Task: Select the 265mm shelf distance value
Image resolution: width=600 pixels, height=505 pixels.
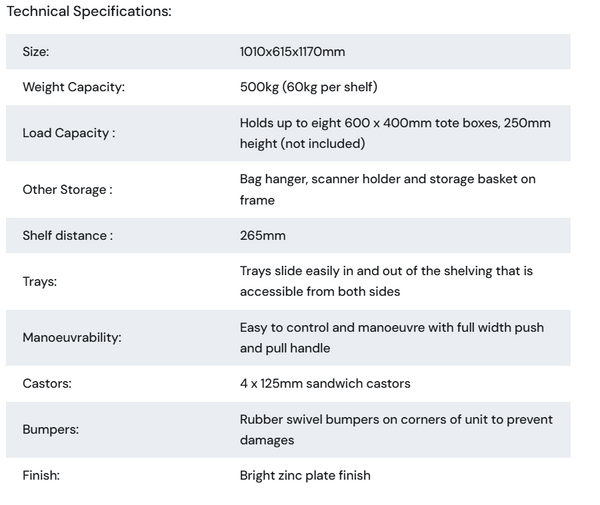Action: click(262, 236)
